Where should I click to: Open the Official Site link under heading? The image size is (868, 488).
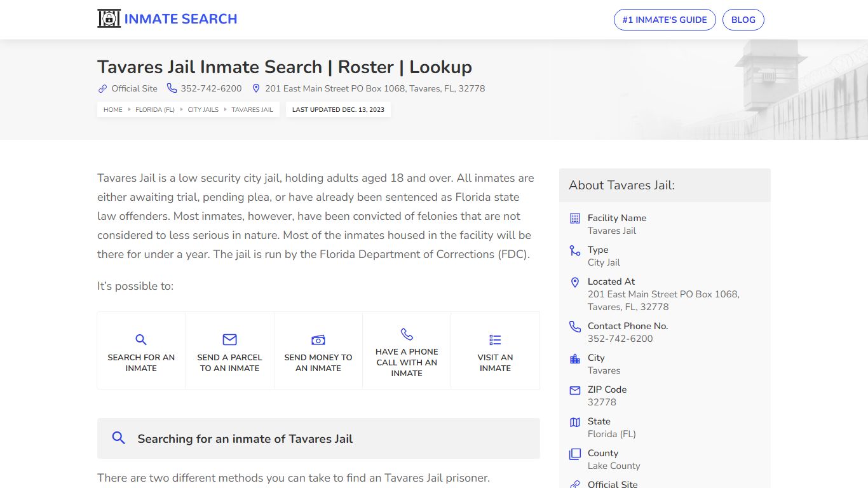[x=134, y=89]
